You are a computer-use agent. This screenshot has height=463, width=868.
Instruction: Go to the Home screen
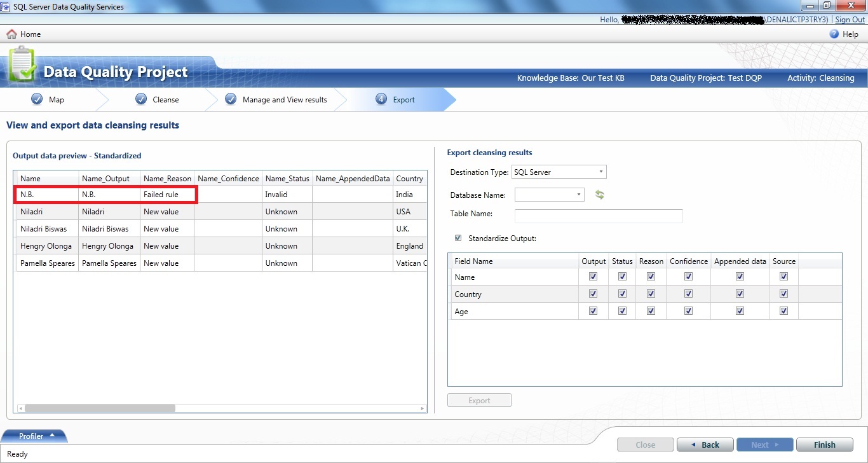point(24,34)
